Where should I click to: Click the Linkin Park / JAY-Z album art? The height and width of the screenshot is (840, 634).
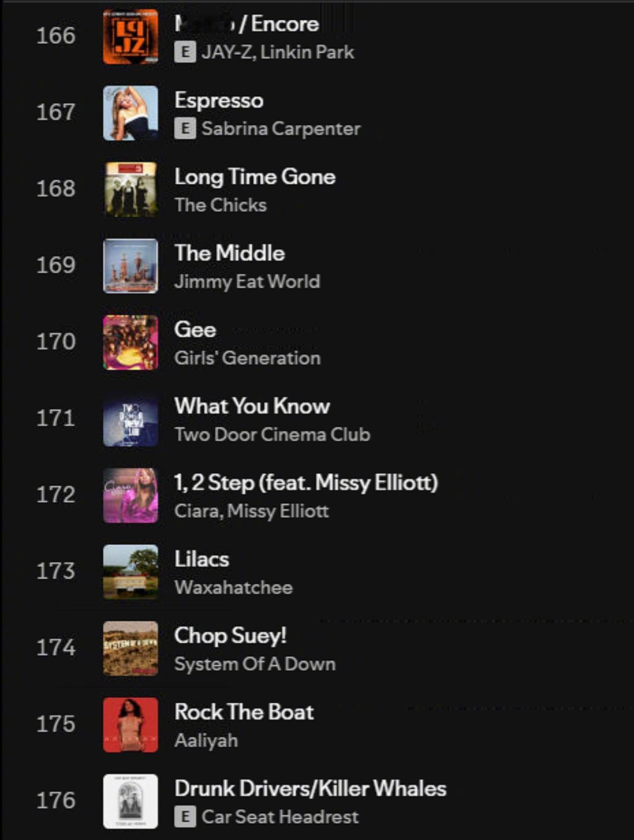(130, 37)
